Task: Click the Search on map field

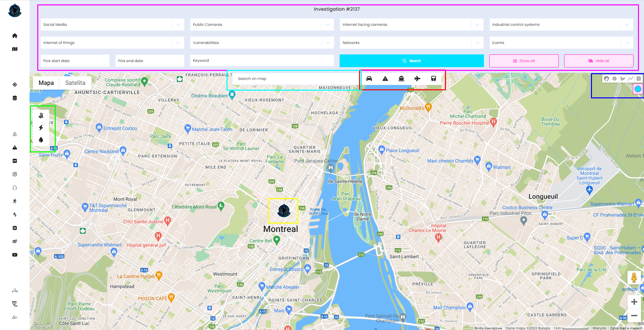Action: (x=296, y=79)
